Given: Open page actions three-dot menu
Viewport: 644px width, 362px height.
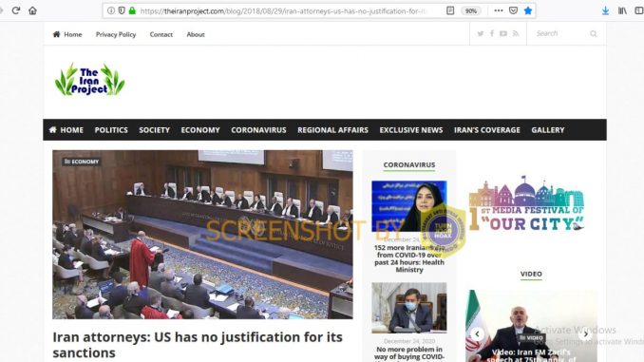Looking at the screenshot, I should point(498,10).
